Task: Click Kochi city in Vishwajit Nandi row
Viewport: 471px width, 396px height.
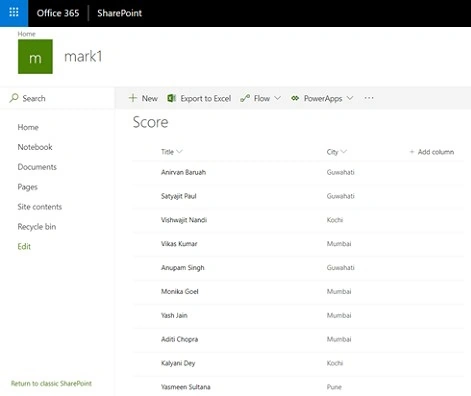Action: click(335, 220)
